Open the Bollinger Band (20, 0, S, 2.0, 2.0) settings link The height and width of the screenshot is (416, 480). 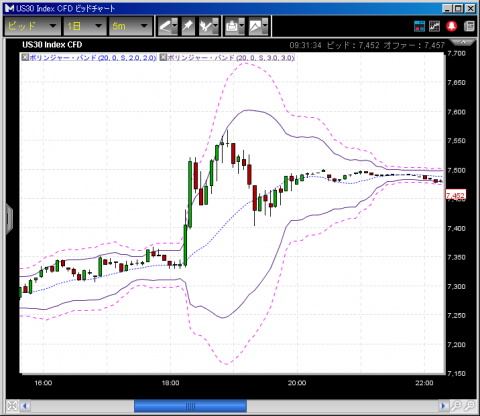tap(93, 58)
